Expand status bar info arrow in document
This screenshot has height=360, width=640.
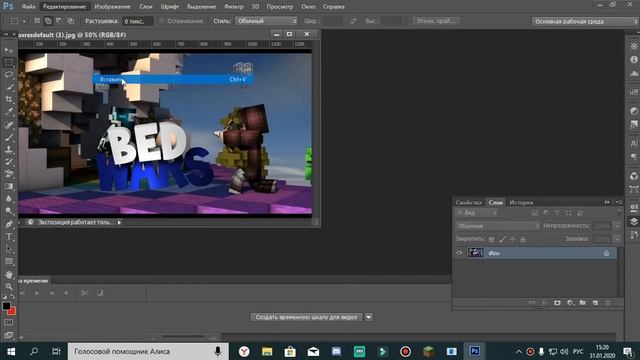pos(119,222)
